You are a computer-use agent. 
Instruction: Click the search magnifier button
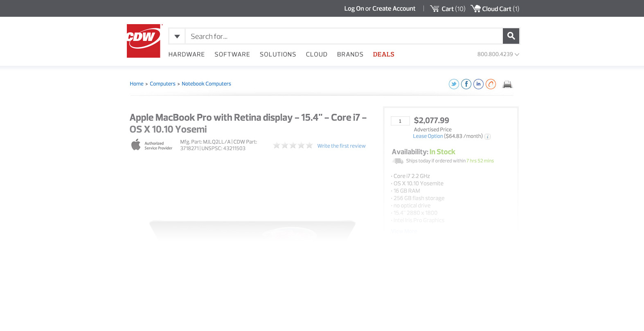click(511, 36)
